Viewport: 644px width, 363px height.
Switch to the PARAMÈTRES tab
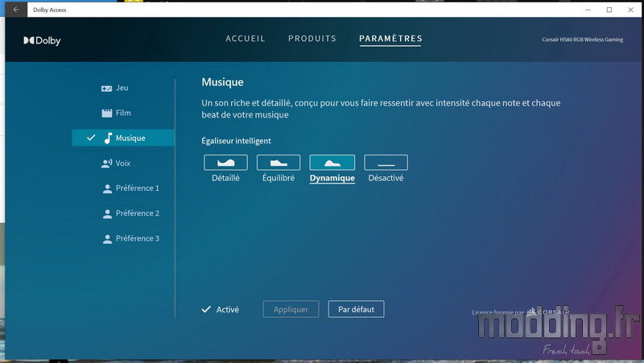click(x=390, y=39)
